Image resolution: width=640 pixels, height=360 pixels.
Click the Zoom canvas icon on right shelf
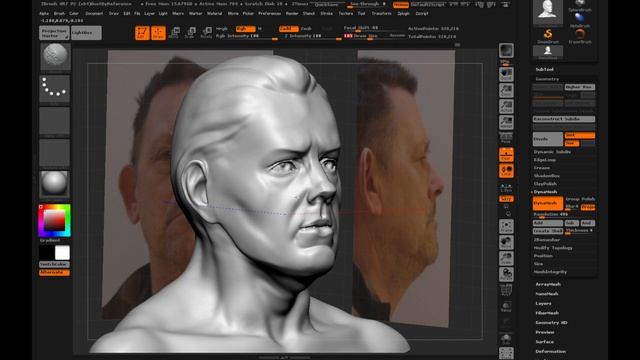click(x=506, y=91)
